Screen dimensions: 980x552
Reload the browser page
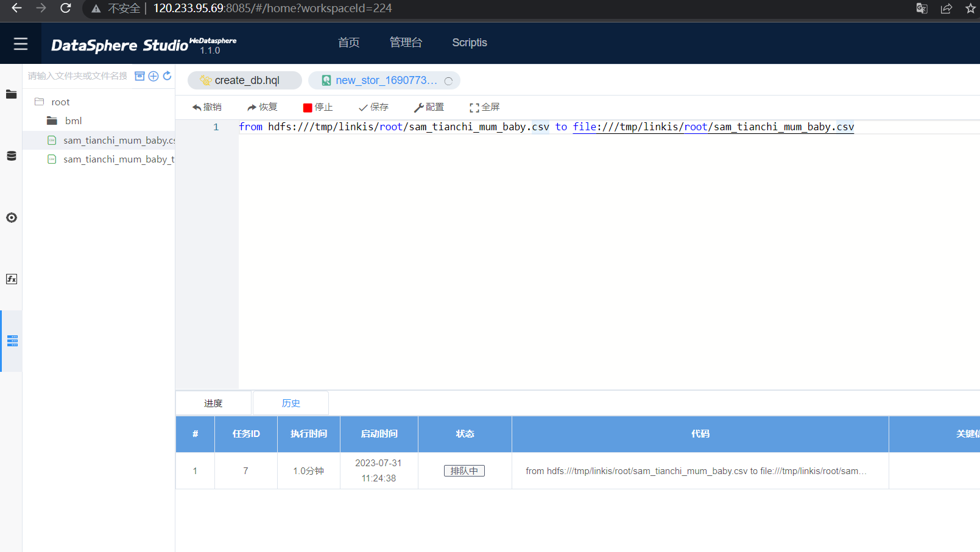pyautogui.click(x=65, y=9)
